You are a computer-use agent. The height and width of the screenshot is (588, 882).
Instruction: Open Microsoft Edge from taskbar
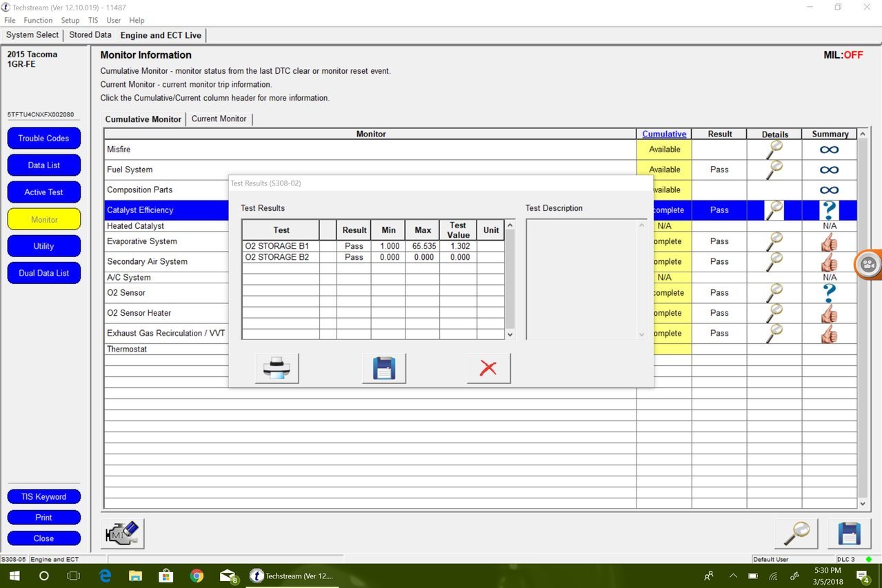pyautogui.click(x=105, y=576)
